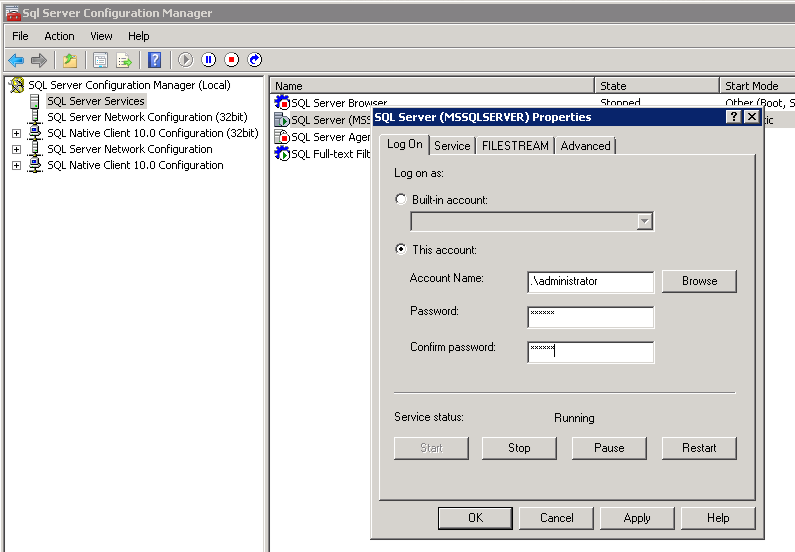Click the SQL Server Browser service icon
The width and height of the screenshot is (795, 552).
[x=282, y=103]
